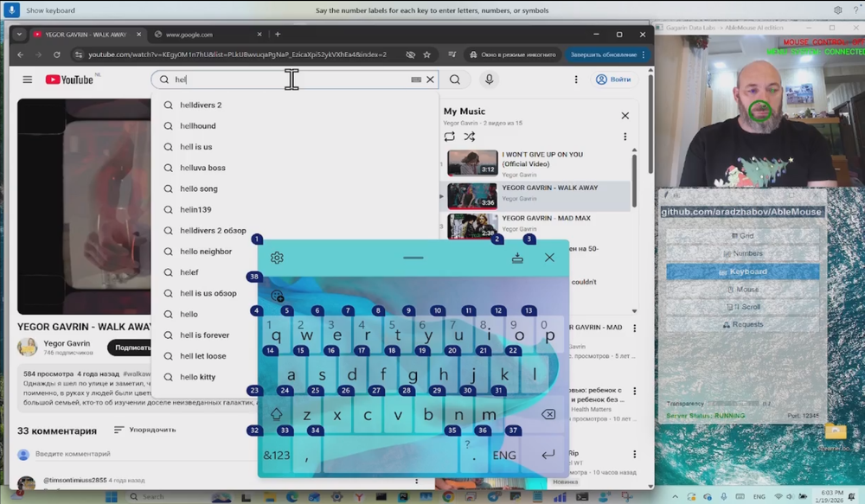This screenshot has width=865, height=504.
Task: Click the 'Войти' sign-in button
Action: click(x=612, y=79)
